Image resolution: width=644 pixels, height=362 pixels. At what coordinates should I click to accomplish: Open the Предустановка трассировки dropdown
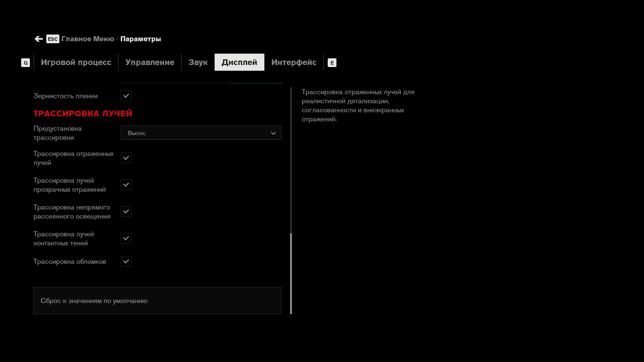[x=201, y=133]
